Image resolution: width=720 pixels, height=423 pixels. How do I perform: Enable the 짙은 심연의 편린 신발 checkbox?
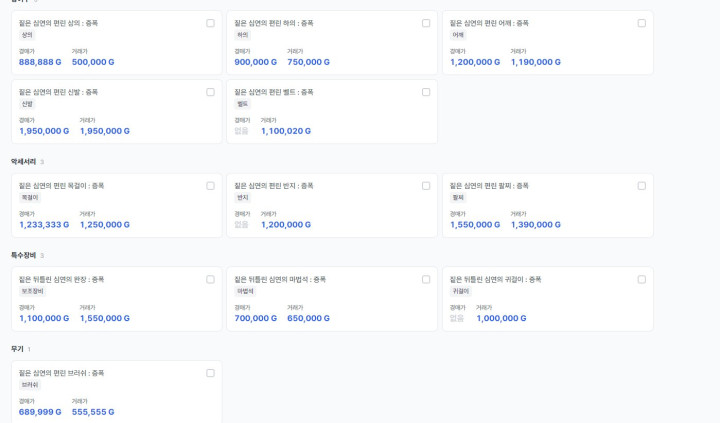pyautogui.click(x=210, y=92)
